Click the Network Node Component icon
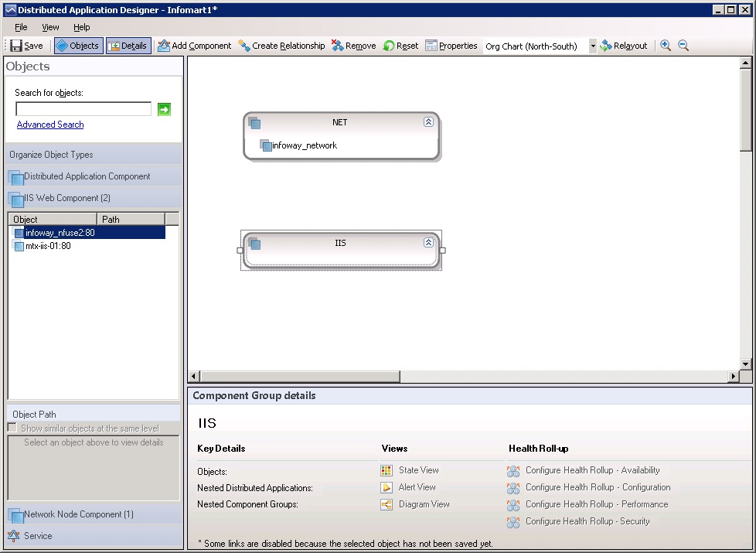Image resolution: width=756 pixels, height=553 pixels. click(16, 515)
